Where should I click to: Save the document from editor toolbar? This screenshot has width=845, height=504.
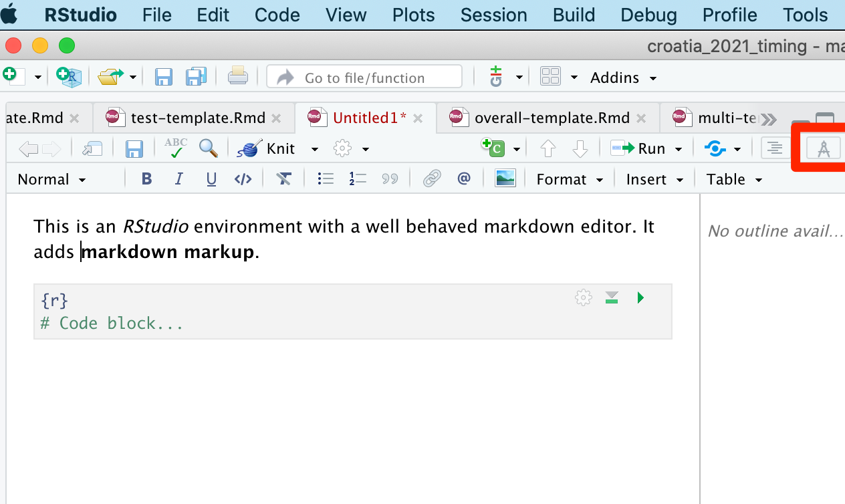tap(134, 148)
